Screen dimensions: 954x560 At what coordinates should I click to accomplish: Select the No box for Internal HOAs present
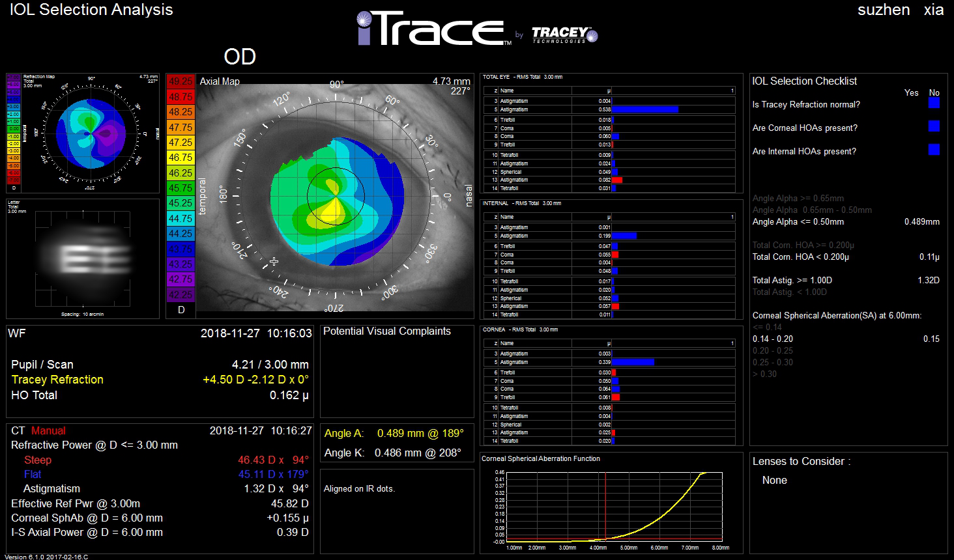(x=934, y=150)
